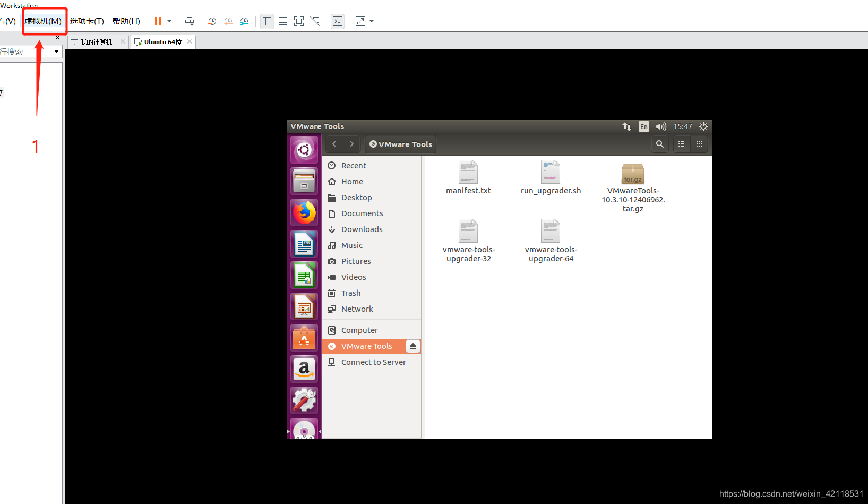
Task: Go back in the file manager
Action: point(334,144)
